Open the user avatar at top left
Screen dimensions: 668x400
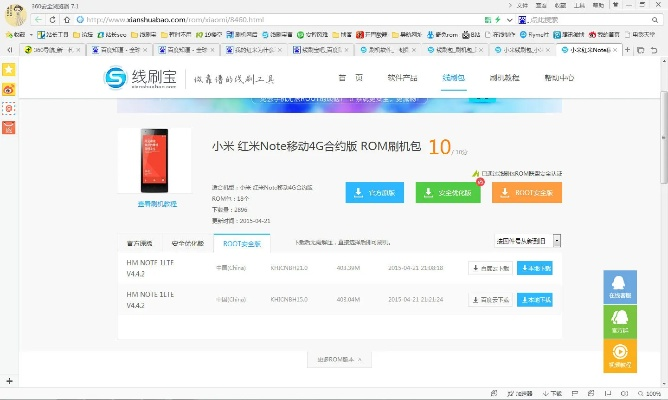pos(15,14)
